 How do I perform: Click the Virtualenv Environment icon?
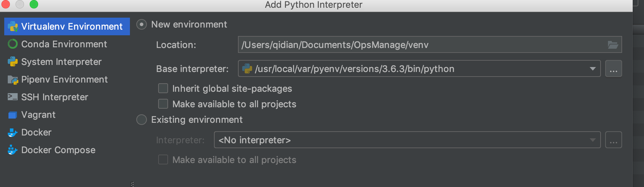coord(13,26)
